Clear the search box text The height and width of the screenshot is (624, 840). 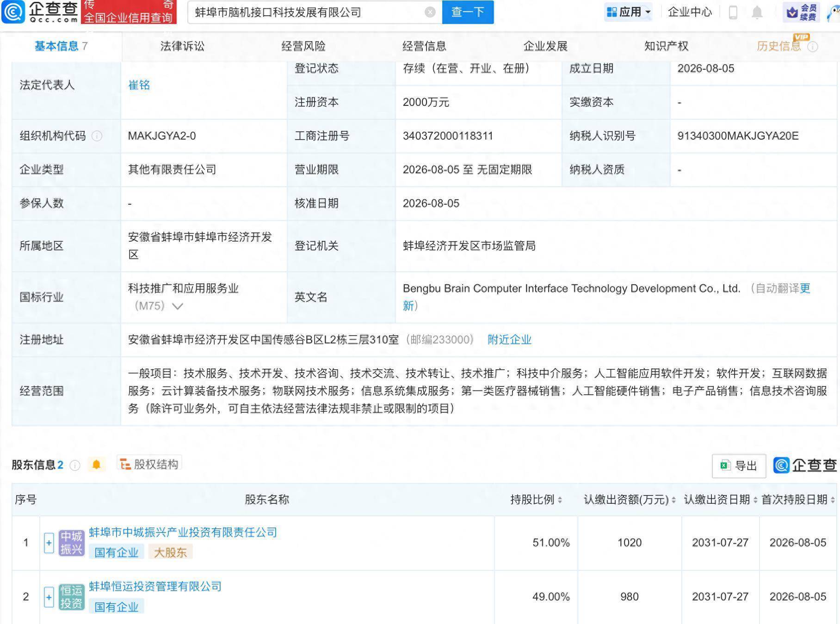tap(430, 12)
